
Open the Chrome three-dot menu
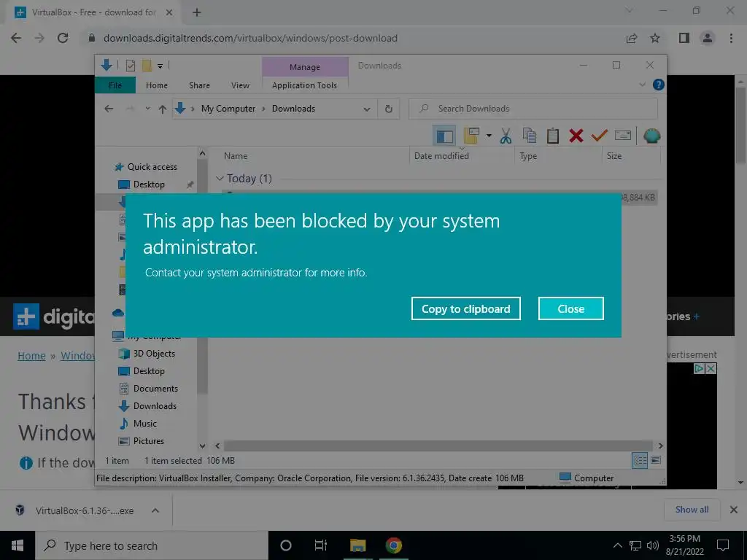731,38
